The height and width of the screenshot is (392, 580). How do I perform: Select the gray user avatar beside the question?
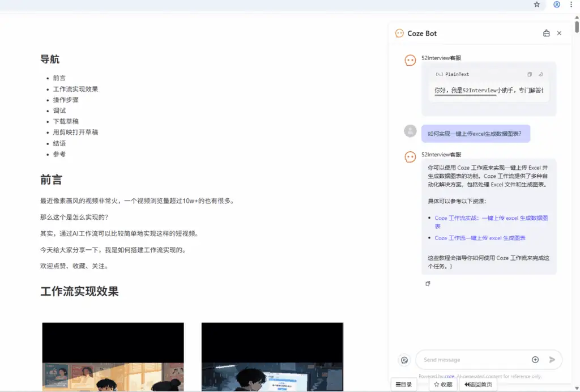[x=410, y=131]
